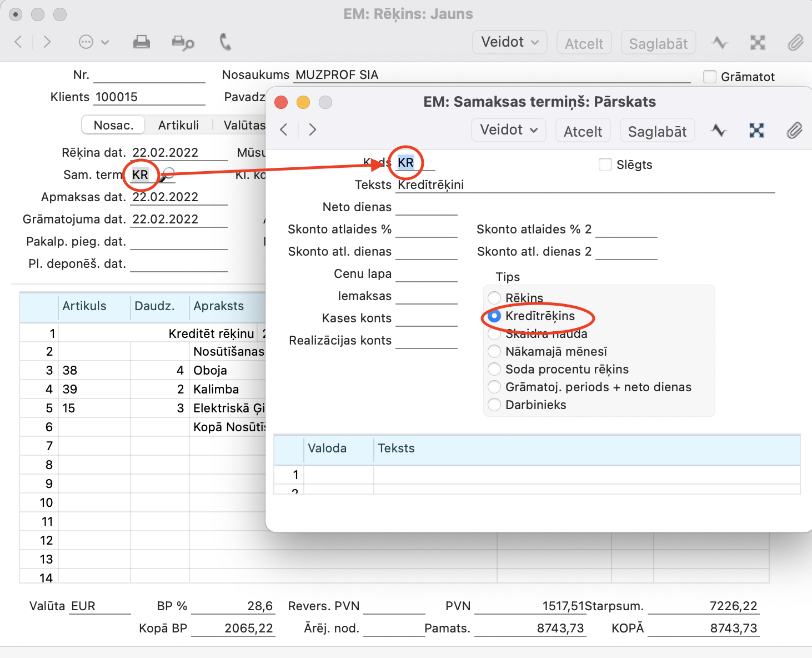Go to next record in payment term window

click(x=313, y=130)
